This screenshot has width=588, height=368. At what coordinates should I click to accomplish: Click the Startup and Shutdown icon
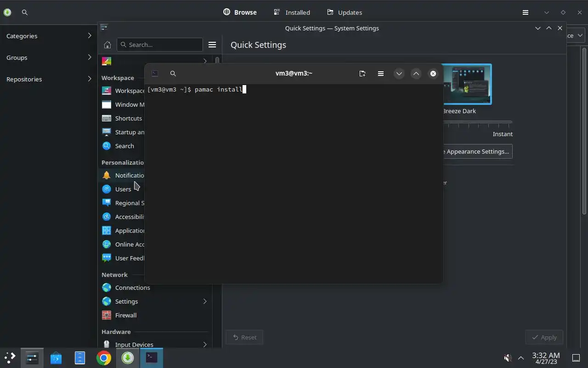107,132
